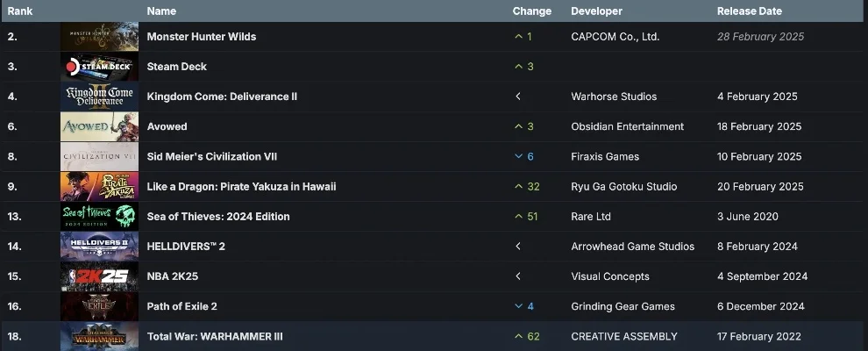
Task: Click the Obsidian Entertainment developer name
Action: 627,126
